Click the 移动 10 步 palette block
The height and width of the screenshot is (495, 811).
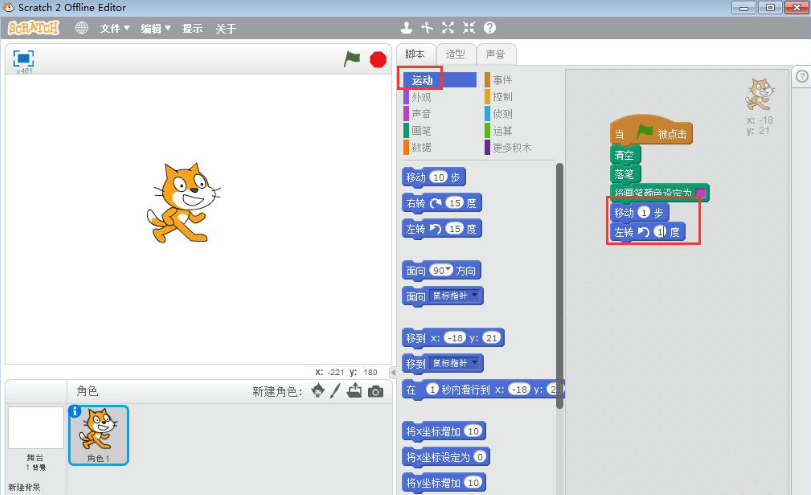pos(433,177)
